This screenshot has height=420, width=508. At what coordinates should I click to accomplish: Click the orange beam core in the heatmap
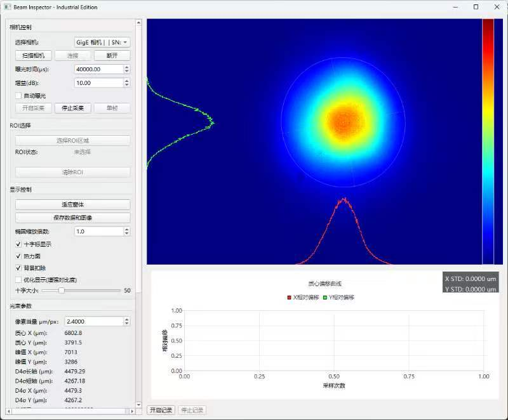click(345, 122)
